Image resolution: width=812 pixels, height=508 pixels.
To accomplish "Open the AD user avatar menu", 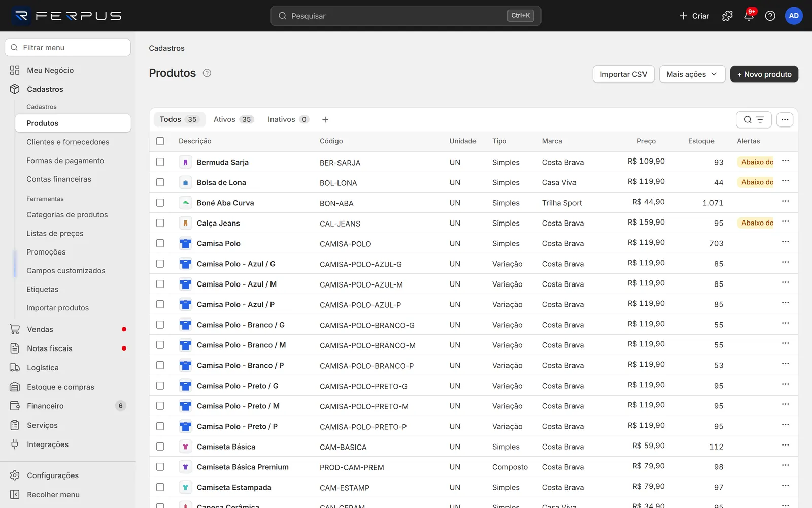I will (x=794, y=16).
